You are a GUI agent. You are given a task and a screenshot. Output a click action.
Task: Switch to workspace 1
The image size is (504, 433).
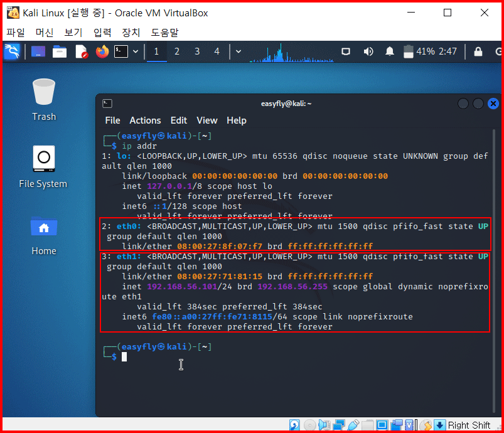[156, 51]
